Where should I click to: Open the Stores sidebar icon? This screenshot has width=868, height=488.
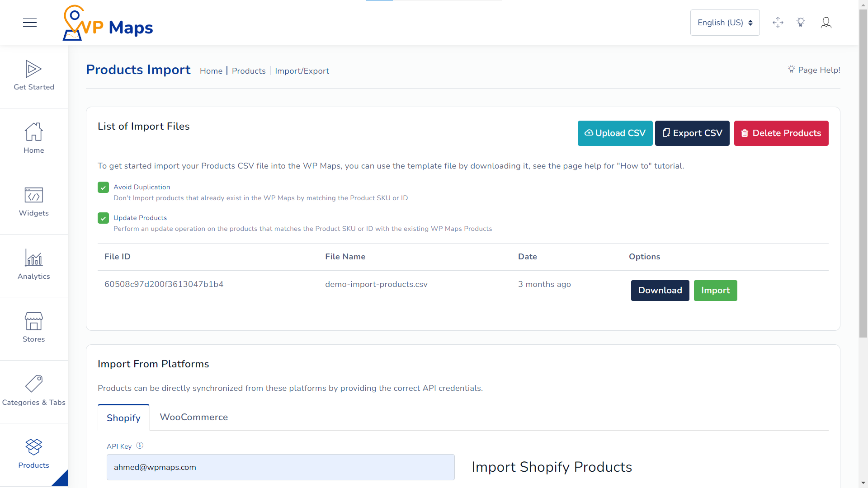pos(33,321)
